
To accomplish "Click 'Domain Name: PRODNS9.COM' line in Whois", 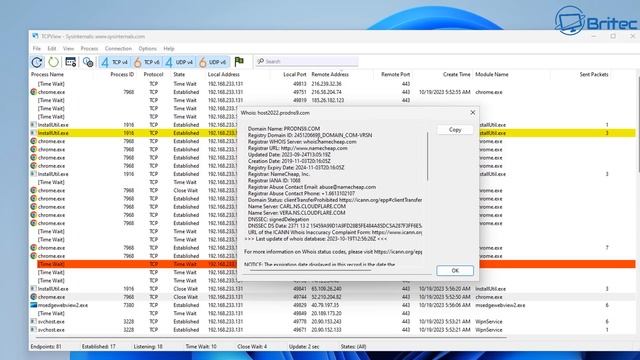I will tap(284, 129).
